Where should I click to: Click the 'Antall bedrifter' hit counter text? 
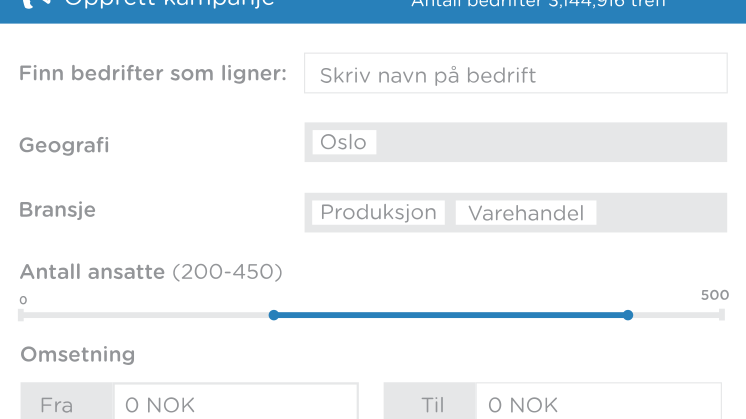(538, 4)
